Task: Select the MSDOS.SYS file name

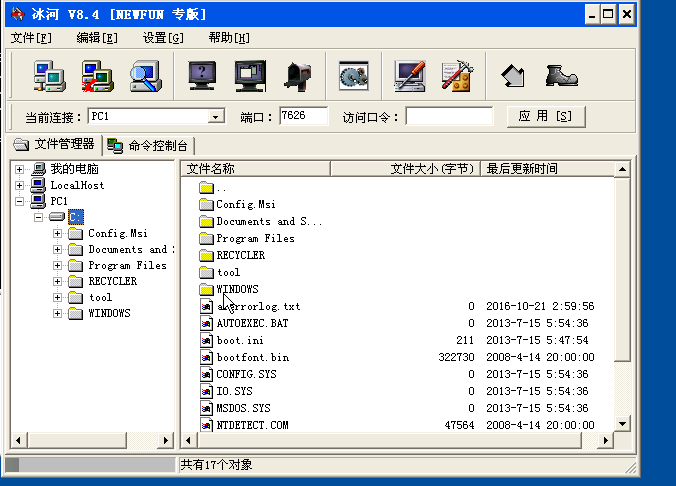Action: tap(244, 408)
